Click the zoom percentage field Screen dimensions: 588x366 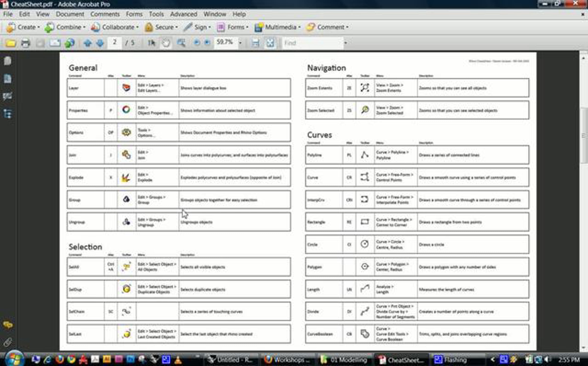[225, 42]
